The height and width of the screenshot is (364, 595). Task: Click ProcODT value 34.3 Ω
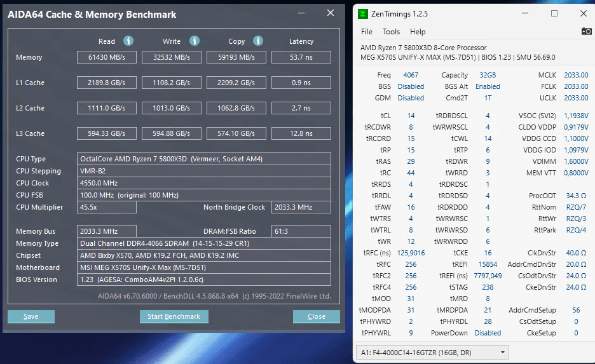576,196
